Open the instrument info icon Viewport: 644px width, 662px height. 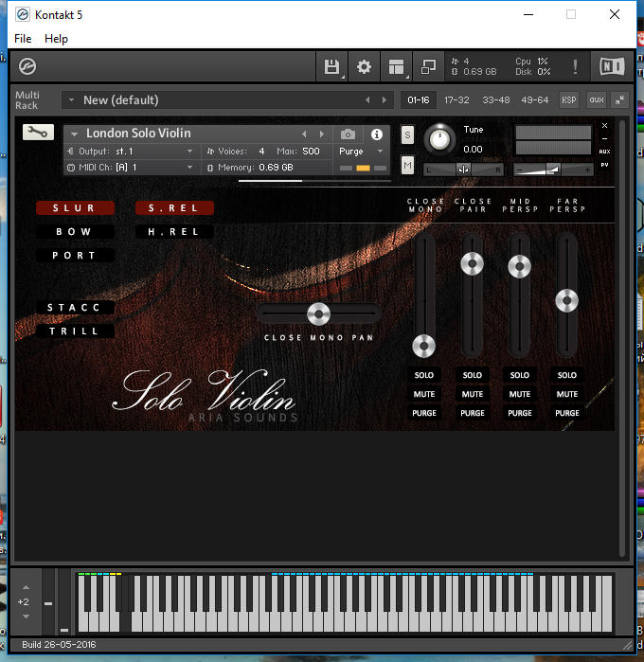[377, 134]
